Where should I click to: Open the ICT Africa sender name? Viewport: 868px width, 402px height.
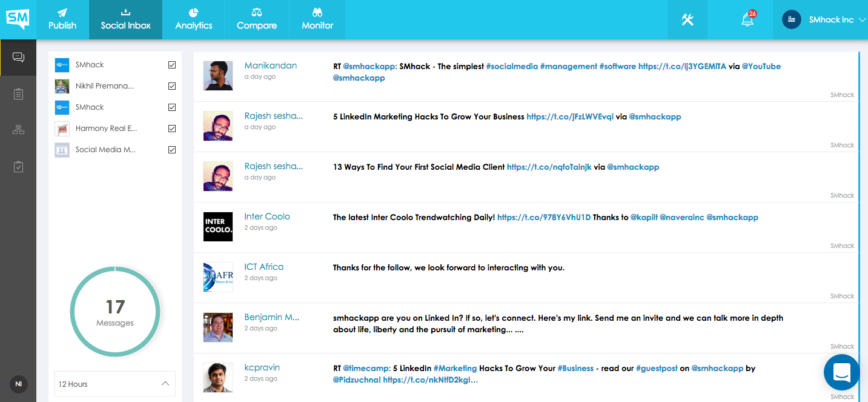point(263,267)
